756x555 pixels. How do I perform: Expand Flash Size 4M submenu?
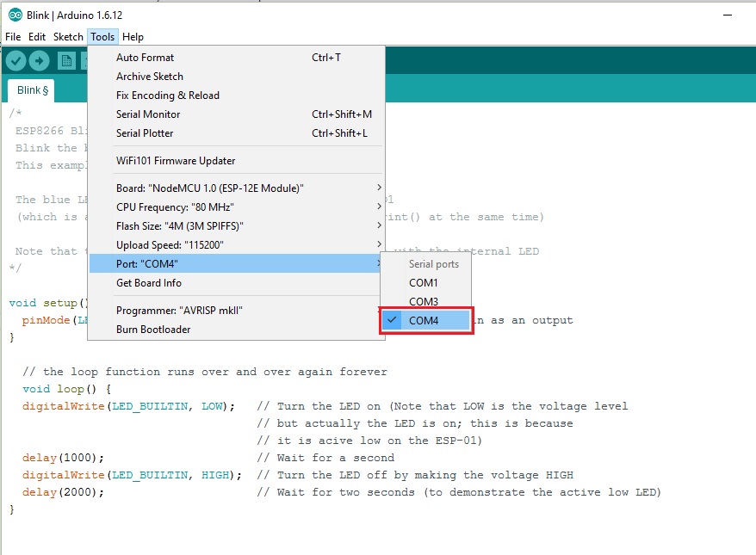[x=236, y=226]
